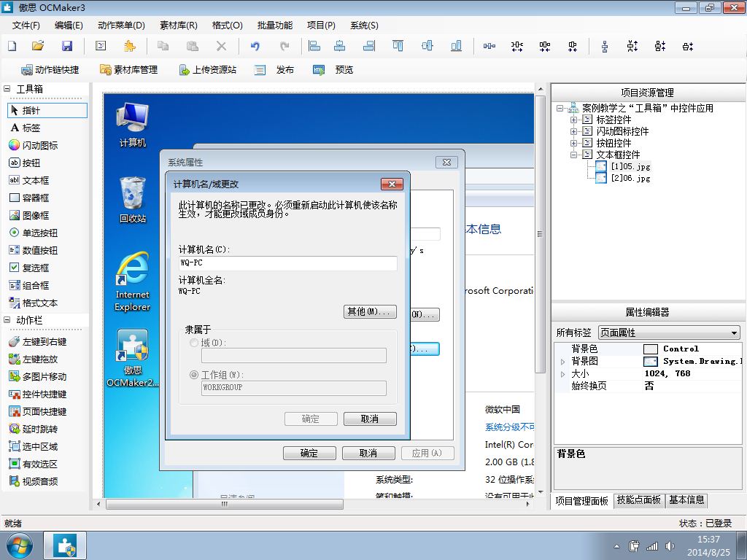Click the Paste toolbar icon
The width and height of the screenshot is (747, 560).
192,46
